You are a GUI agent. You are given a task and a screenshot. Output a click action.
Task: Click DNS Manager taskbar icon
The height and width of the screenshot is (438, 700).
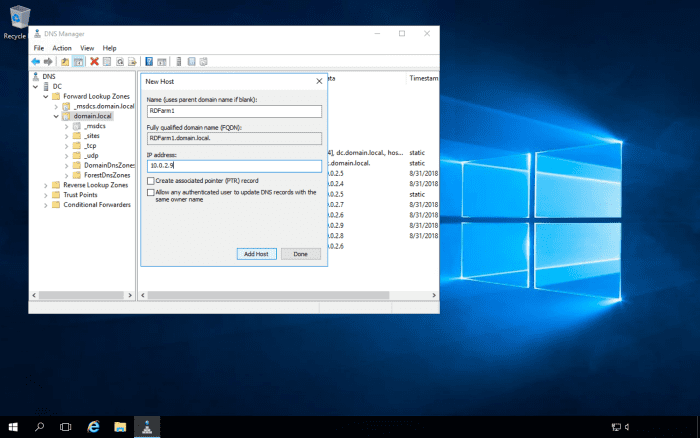(x=147, y=427)
